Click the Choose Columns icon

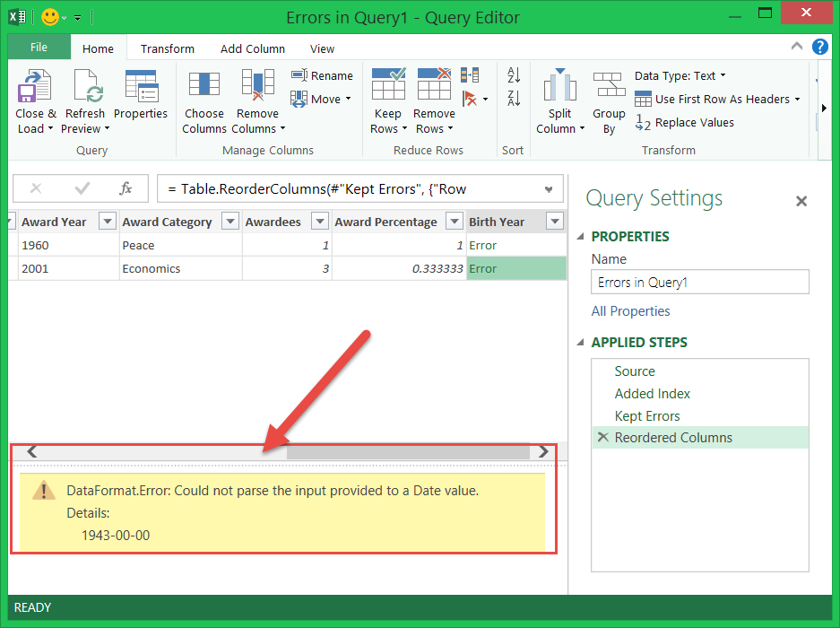click(x=204, y=85)
